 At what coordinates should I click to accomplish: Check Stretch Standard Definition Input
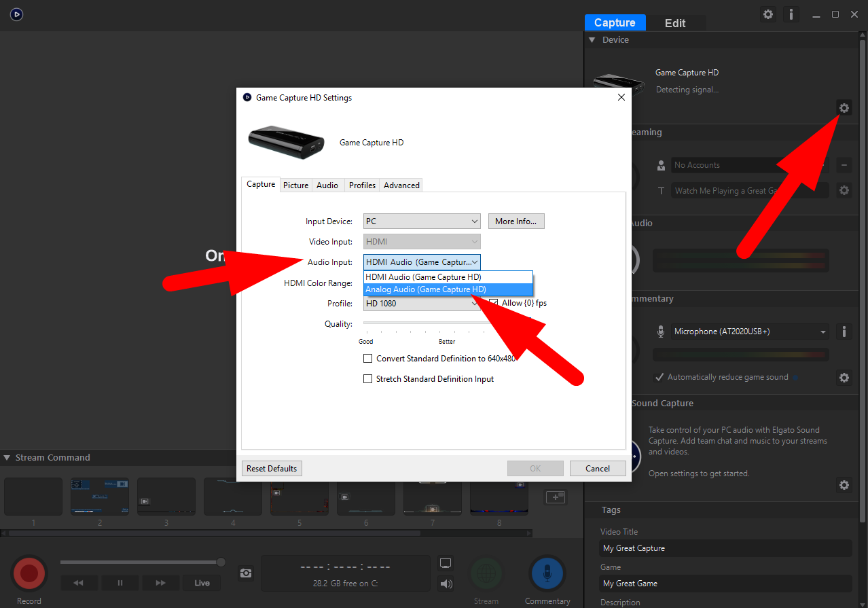(368, 379)
